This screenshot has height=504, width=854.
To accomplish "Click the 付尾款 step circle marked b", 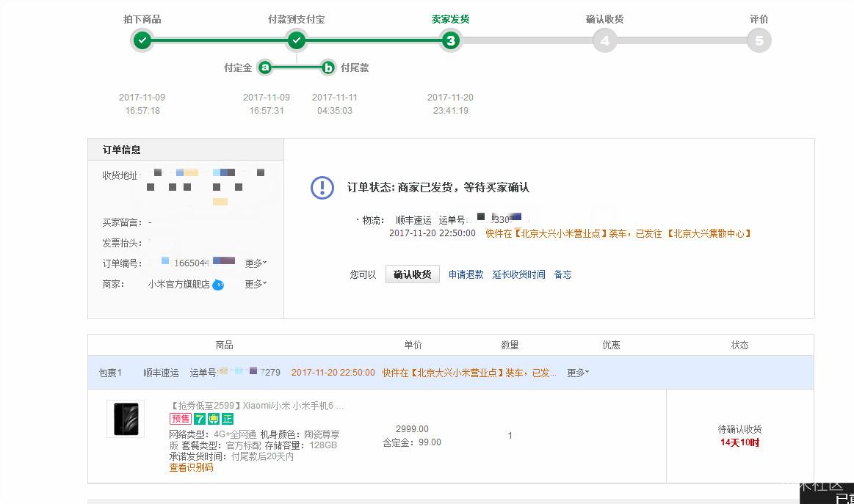I will click(x=328, y=67).
